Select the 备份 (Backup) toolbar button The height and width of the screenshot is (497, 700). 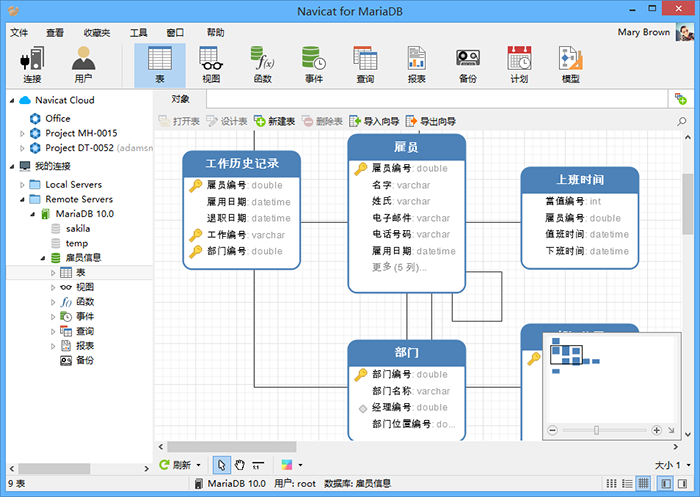click(468, 65)
